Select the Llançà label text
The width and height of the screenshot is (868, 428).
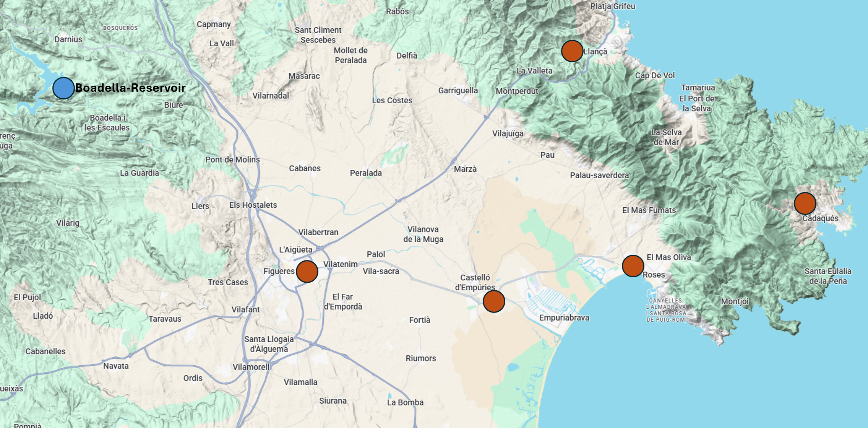coord(595,52)
